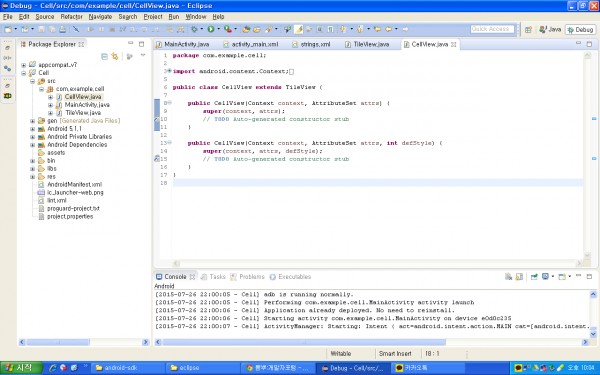Click Link with Editor icon in Package Explorer

coord(115,57)
